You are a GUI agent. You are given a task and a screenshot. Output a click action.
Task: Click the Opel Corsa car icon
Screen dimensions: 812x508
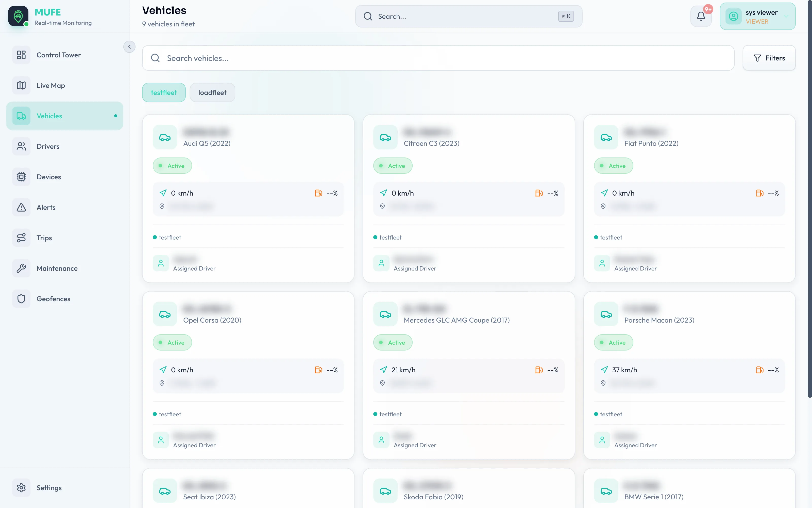[x=165, y=314]
